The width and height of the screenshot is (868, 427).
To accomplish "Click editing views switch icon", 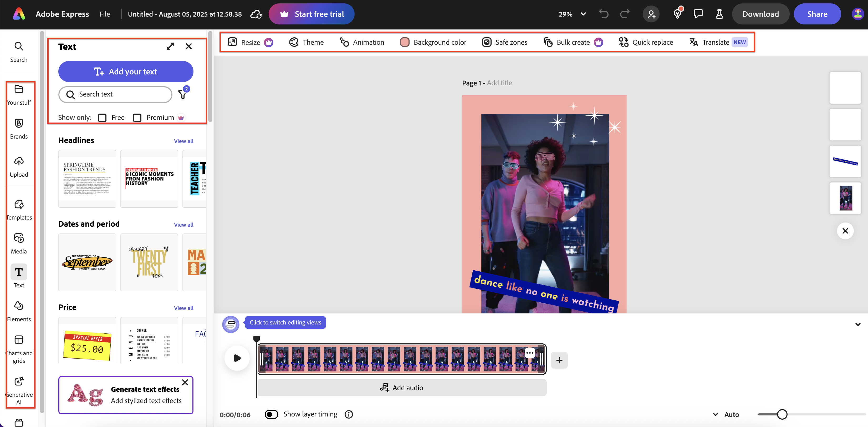I will (x=231, y=324).
